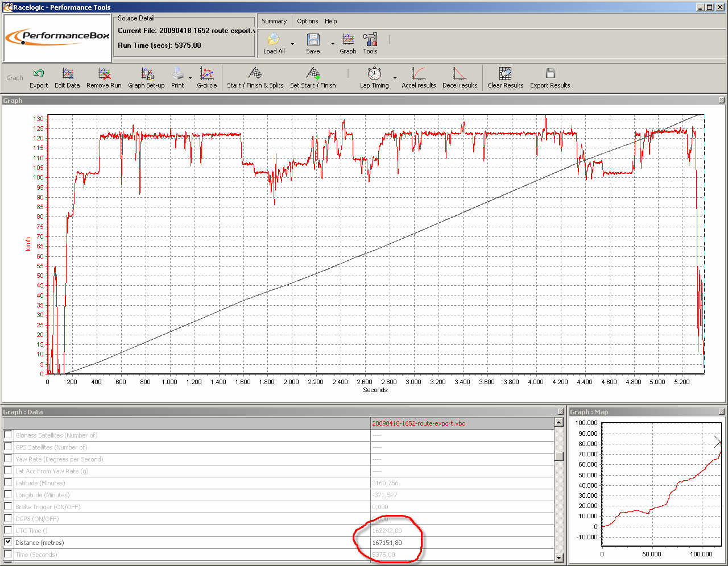Click the Export icon in the graph toolbar
The width and height of the screenshot is (728, 566).
pos(39,74)
